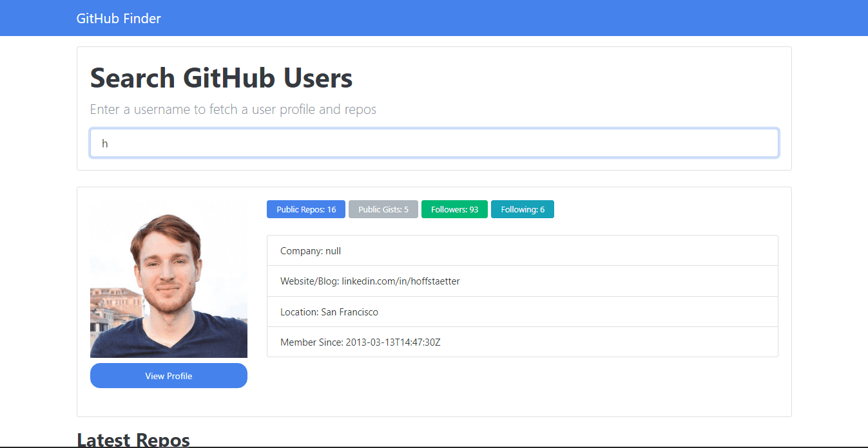Select the user's profile avatar photo

pos(169,279)
